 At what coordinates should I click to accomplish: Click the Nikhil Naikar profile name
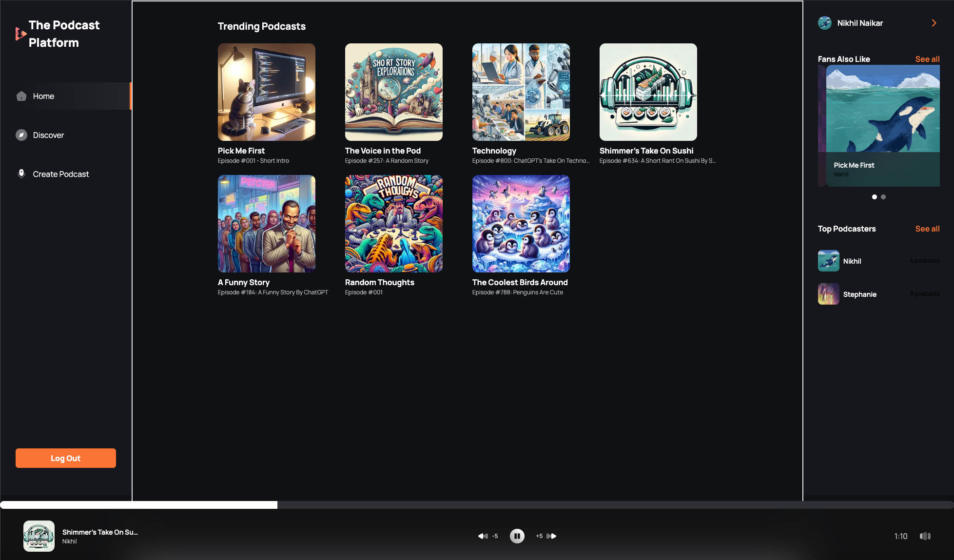[860, 23]
